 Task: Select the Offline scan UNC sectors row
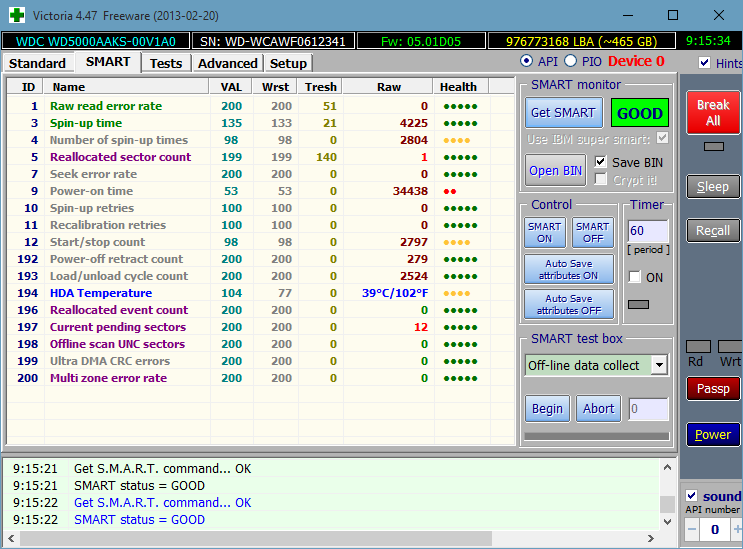261,344
